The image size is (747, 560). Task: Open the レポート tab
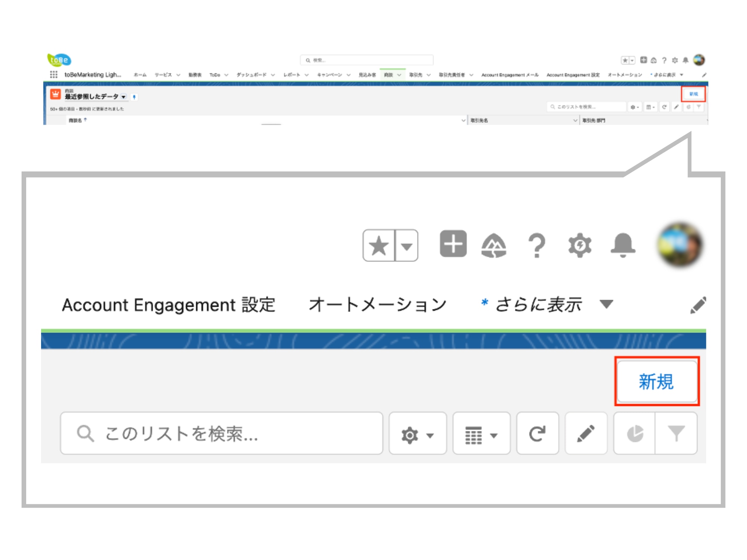click(292, 75)
